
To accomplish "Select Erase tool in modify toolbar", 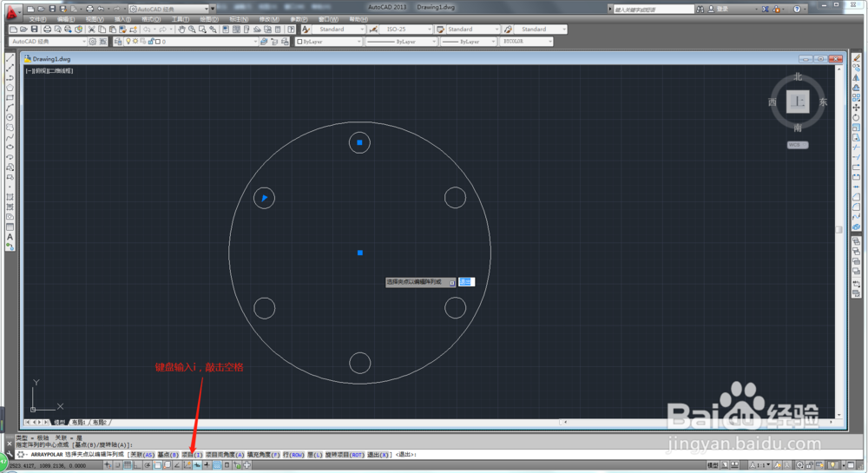I will (857, 57).
